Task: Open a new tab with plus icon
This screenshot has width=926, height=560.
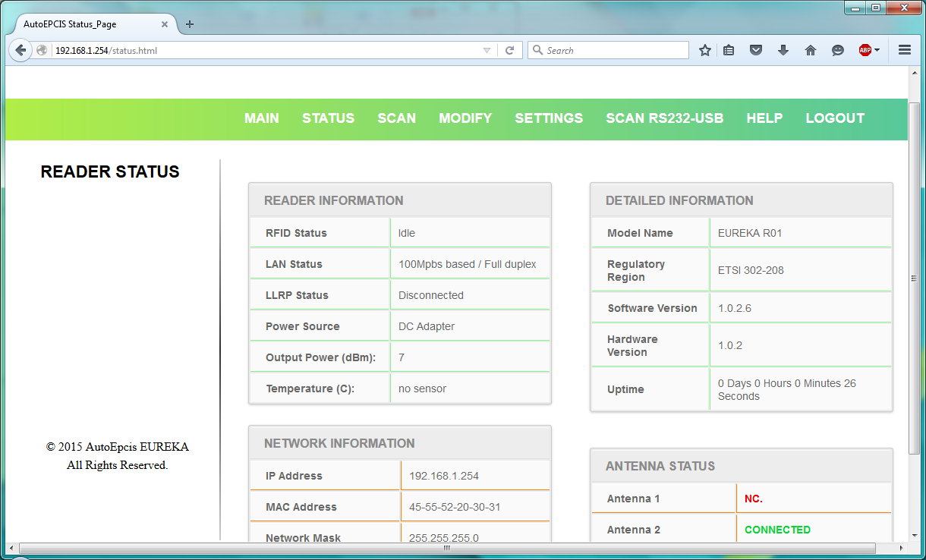Action: click(190, 24)
